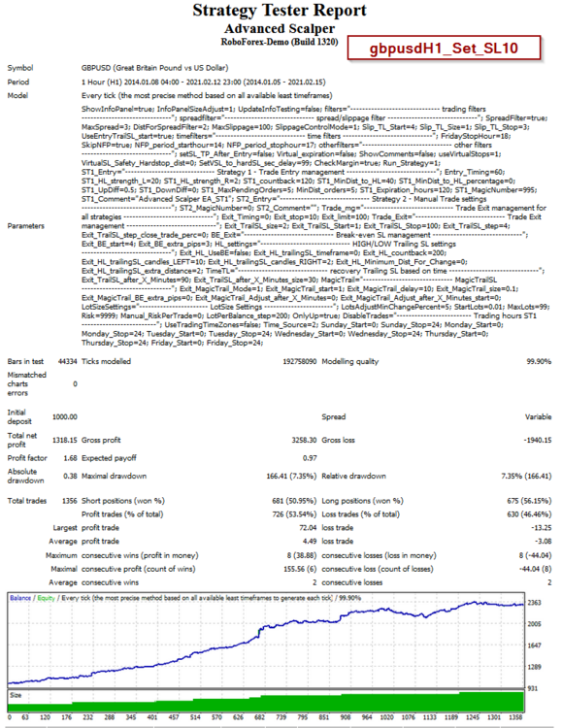The height and width of the screenshot is (728, 562).
Task: Select the profit trades value 726 (53.54%)
Action: [x=294, y=514]
